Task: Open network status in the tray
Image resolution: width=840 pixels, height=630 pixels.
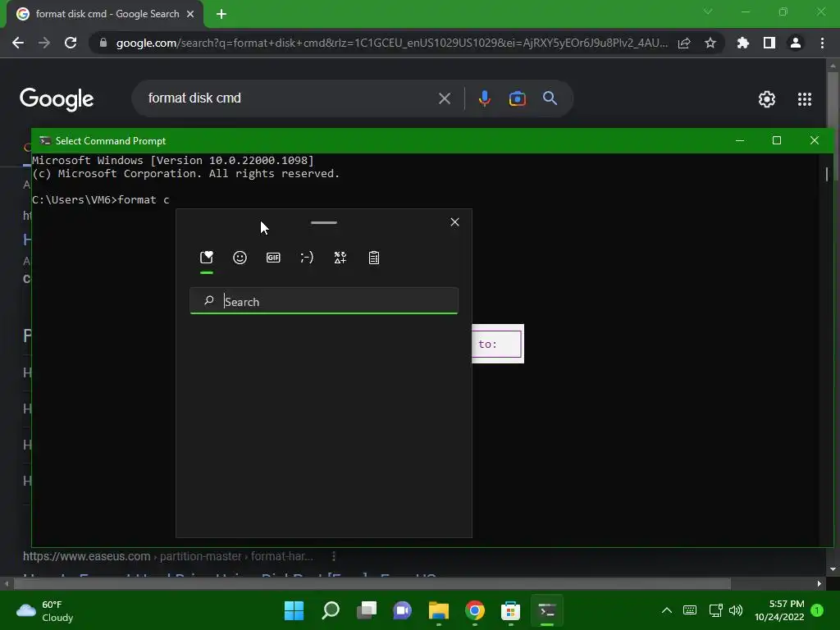Action: click(715, 610)
